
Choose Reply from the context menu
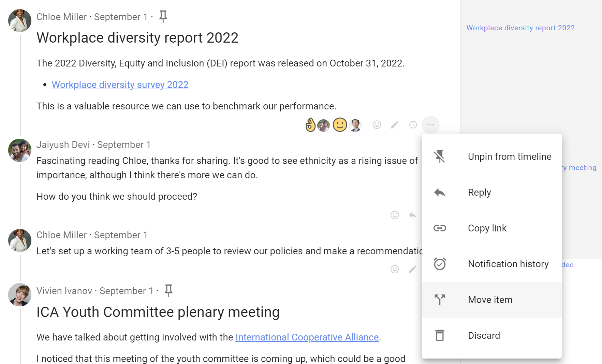491,192
